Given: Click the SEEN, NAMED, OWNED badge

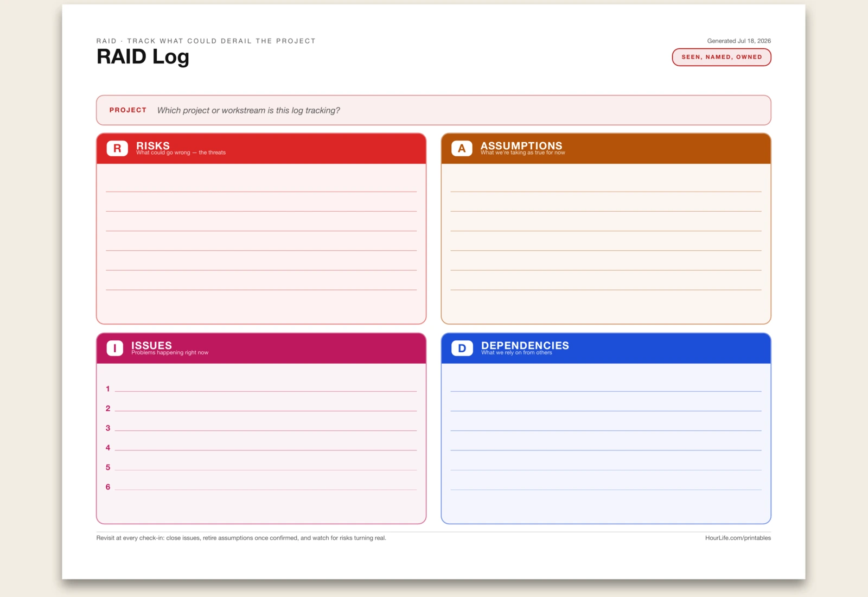Looking at the screenshot, I should tap(722, 57).
